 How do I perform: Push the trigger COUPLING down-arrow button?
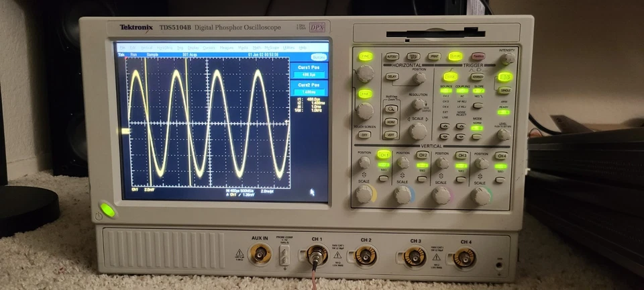coord(461,136)
